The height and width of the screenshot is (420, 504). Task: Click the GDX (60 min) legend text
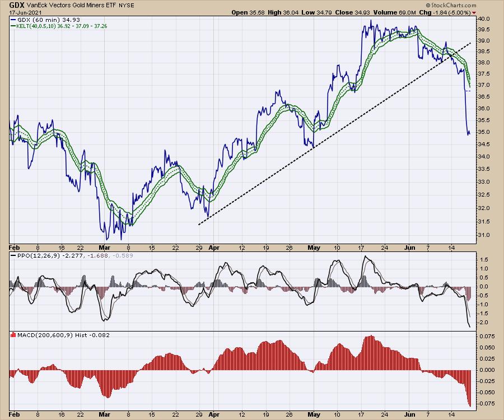(x=41, y=20)
